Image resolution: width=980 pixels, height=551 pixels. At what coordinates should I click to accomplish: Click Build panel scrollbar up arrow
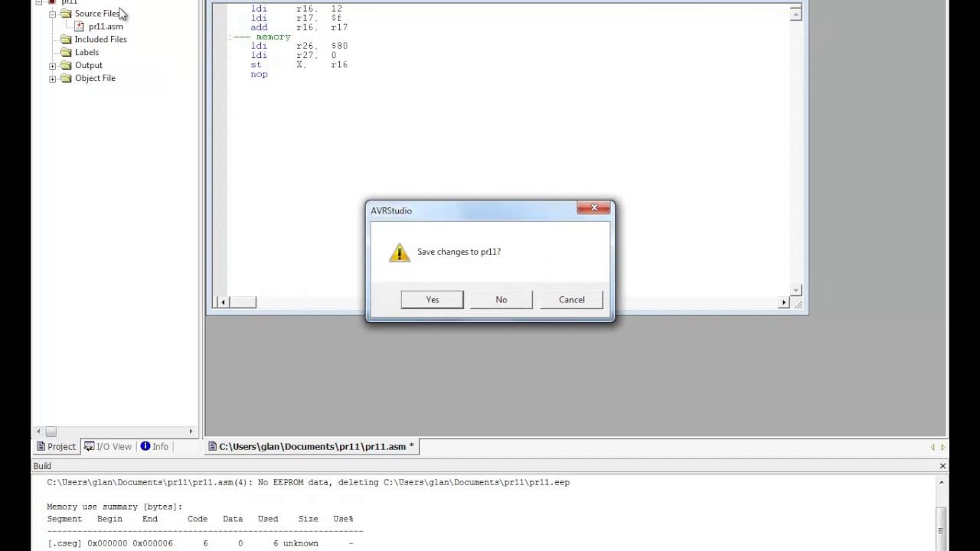pyautogui.click(x=941, y=483)
